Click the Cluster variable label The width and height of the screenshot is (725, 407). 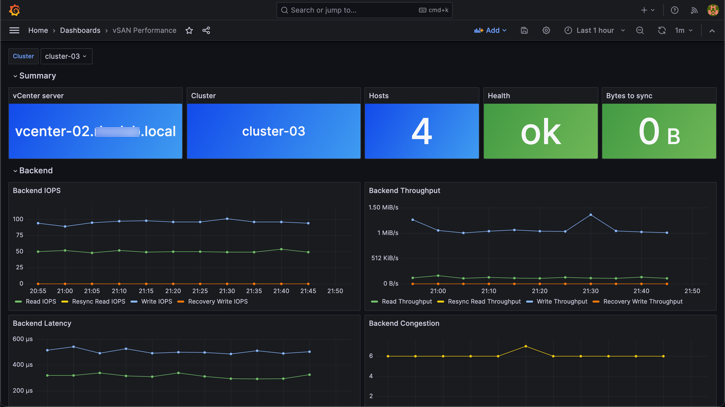coord(23,56)
